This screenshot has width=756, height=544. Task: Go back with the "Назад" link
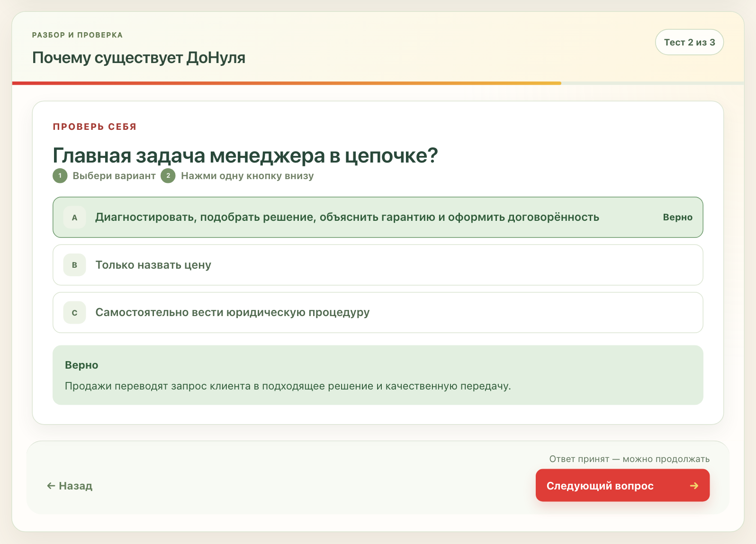point(70,486)
